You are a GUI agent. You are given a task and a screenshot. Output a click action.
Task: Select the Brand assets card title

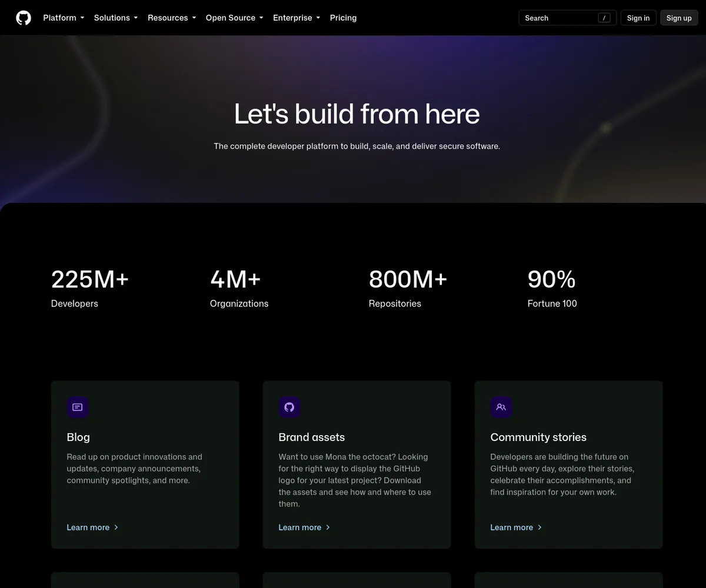(x=312, y=437)
